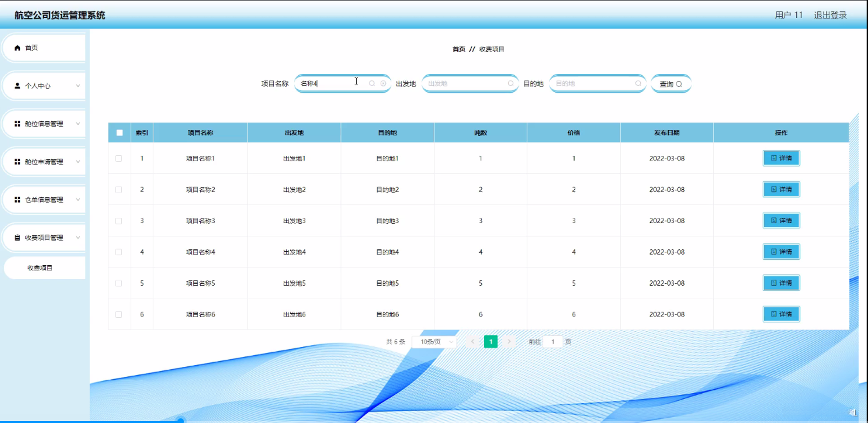Click the 航空公司货运管理系统 title
Viewport: 868px width, 423px height.
point(60,15)
